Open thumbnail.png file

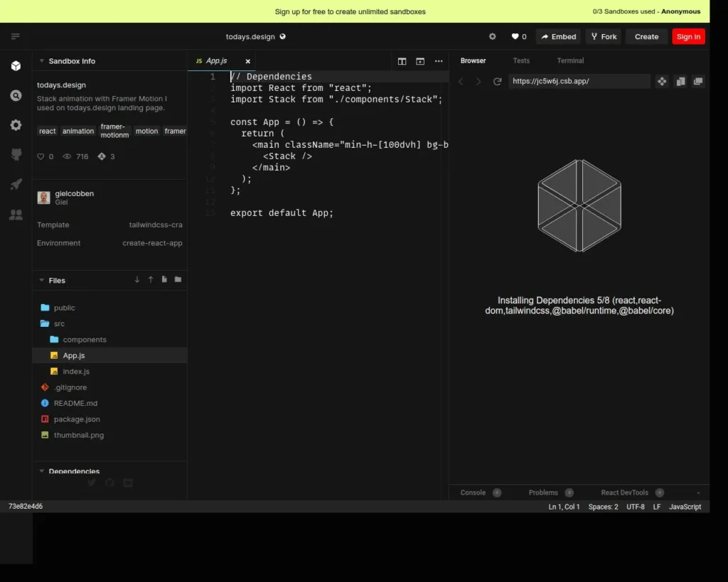click(109, 435)
